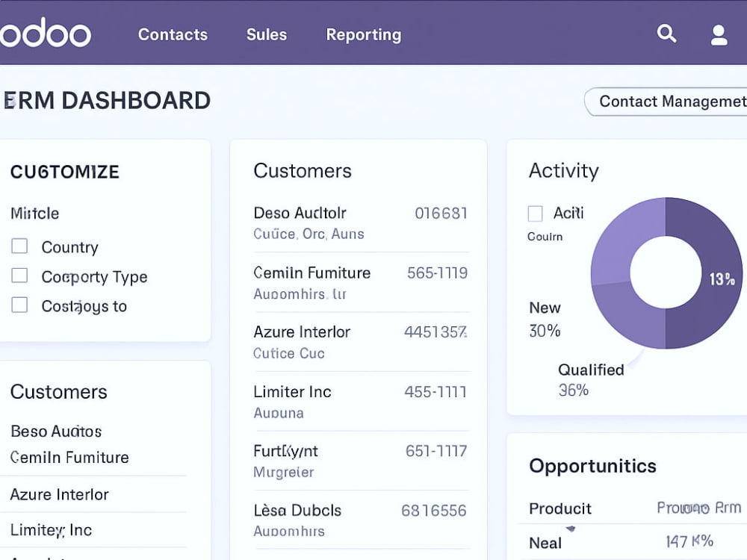Click phone number 565-1119
747x560 pixels.
pyautogui.click(x=437, y=273)
